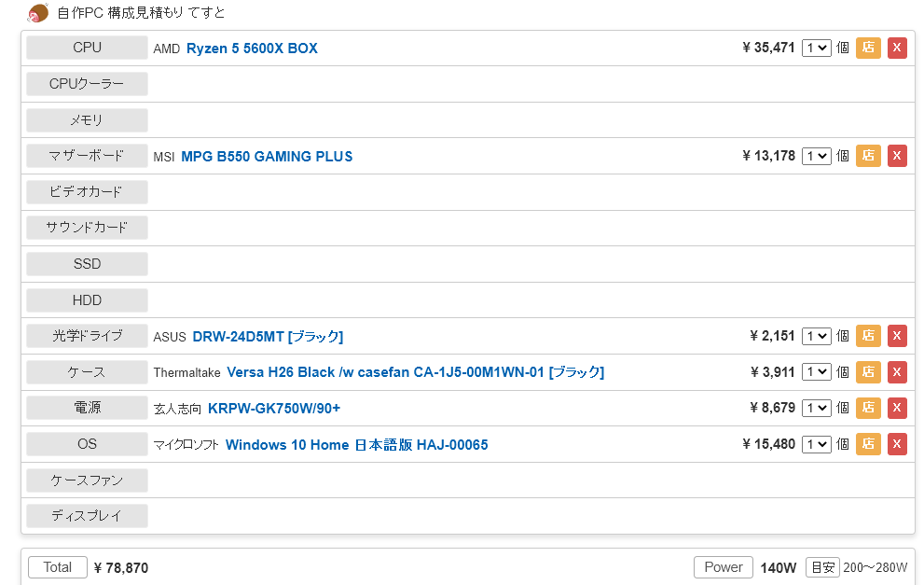
Task: Choose the 電源 category button
Action: pyautogui.click(x=88, y=408)
